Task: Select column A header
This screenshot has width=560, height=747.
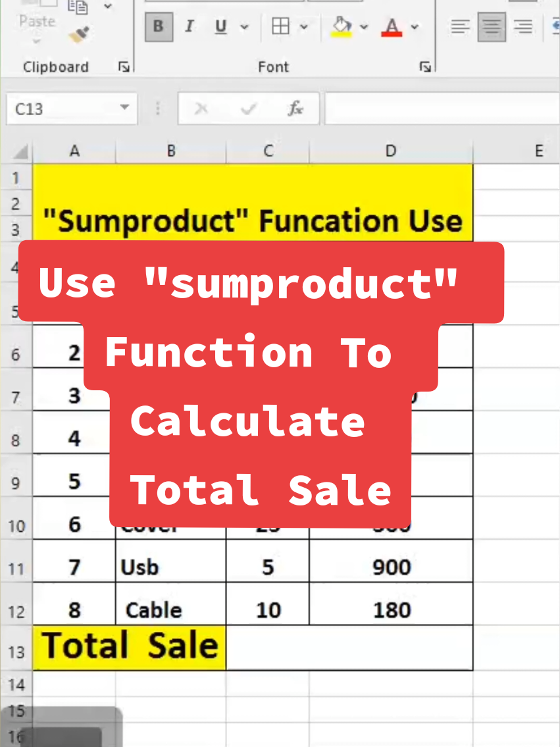Action: (x=74, y=151)
